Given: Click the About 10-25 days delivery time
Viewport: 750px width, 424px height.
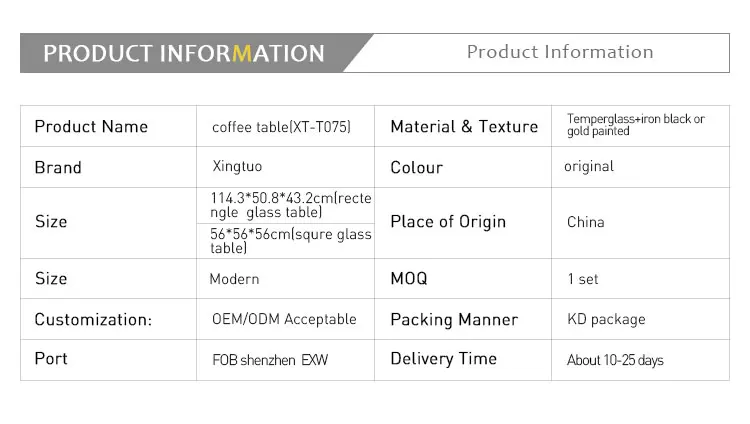Looking at the screenshot, I should tap(615, 360).
